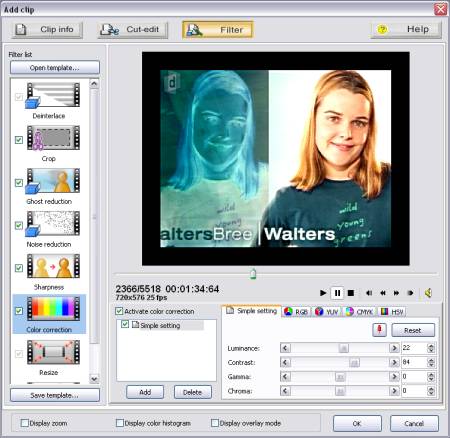This screenshot has height=438, width=450.
Task: Switch to the RGB tab
Action: (296, 312)
